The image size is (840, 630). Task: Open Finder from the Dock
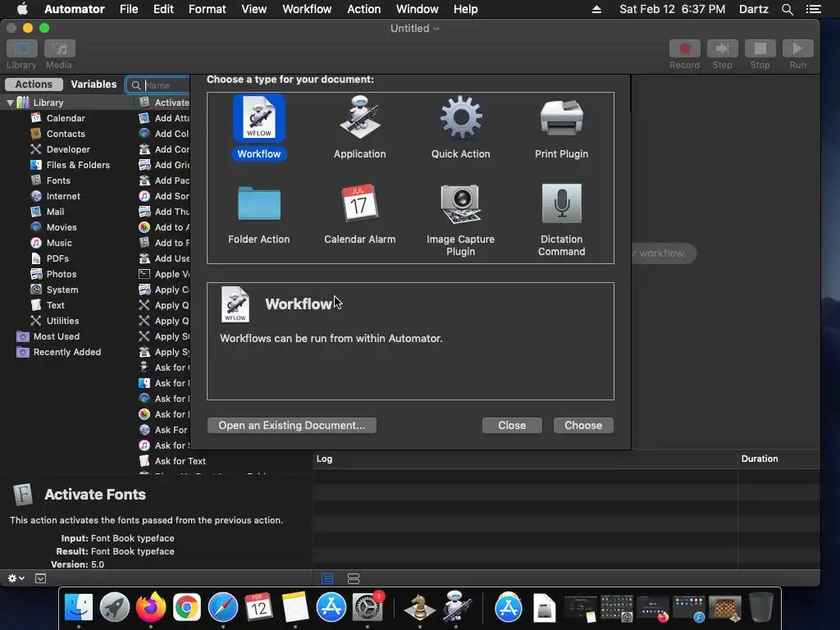click(79, 608)
